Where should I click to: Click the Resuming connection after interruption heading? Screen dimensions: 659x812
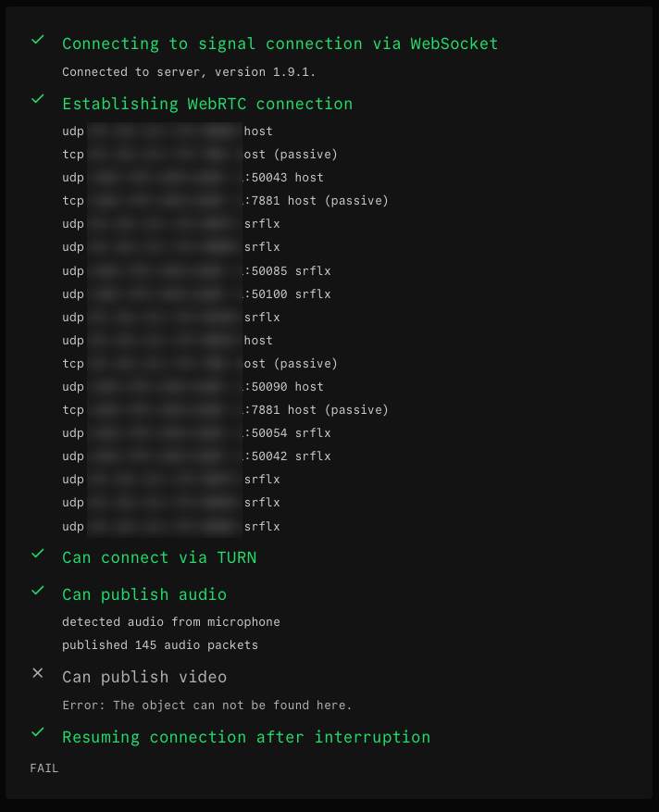(x=245, y=737)
